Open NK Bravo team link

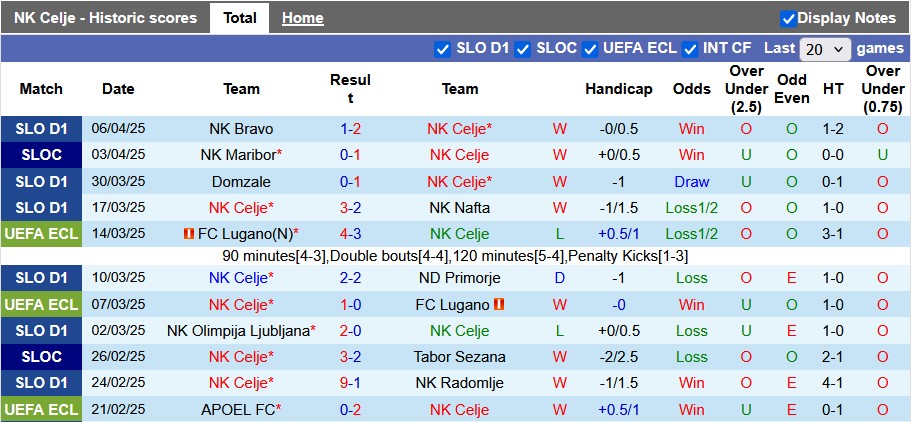241,129
